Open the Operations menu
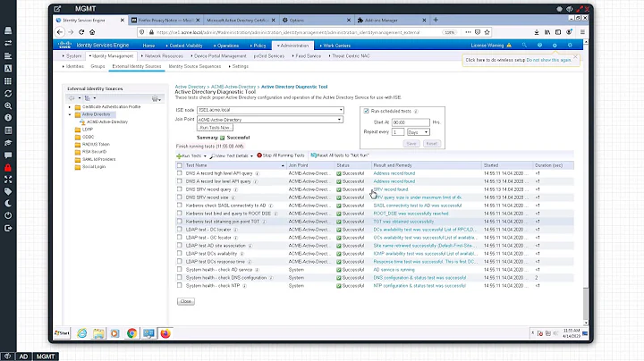 coord(226,46)
